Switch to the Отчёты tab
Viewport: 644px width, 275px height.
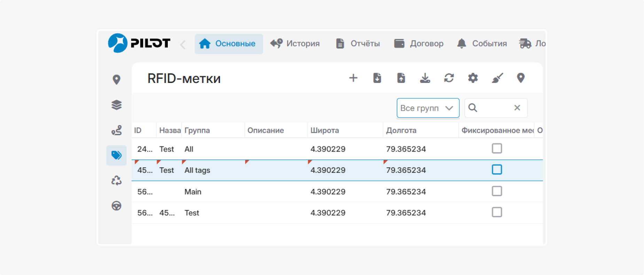(358, 44)
